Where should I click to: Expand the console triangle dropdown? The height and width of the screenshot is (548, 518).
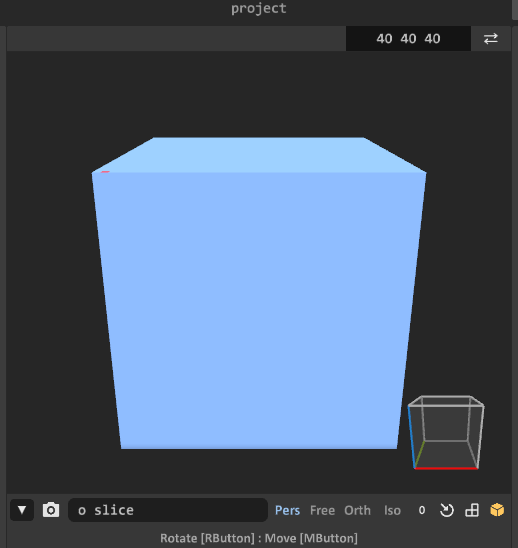pyautogui.click(x=22, y=510)
